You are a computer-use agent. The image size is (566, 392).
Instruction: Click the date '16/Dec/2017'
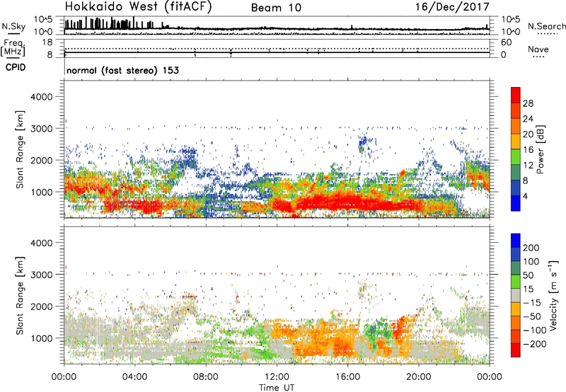click(452, 6)
